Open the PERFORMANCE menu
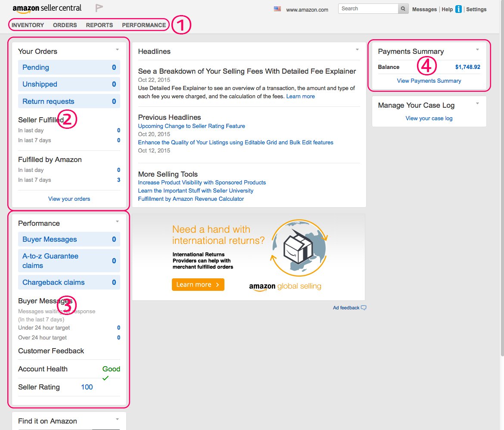This screenshot has width=504, height=430. (x=144, y=25)
